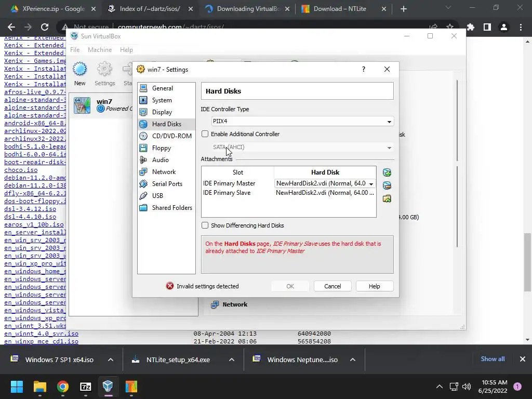Show hidden system tray icons

coord(440,387)
